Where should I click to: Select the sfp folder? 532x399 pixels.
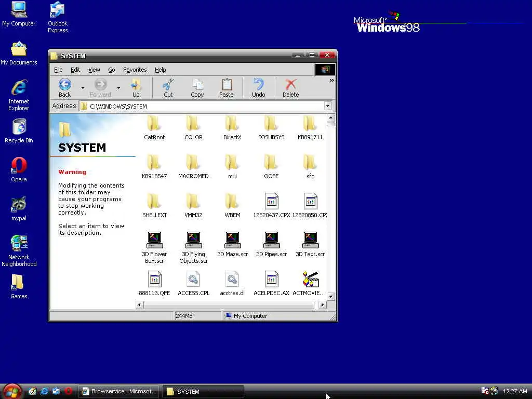click(x=310, y=167)
